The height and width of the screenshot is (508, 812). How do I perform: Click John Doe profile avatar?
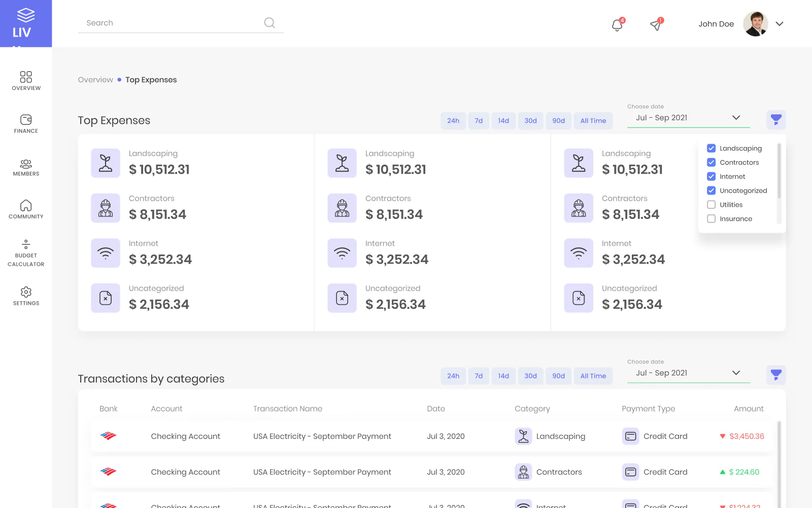pos(756,24)
